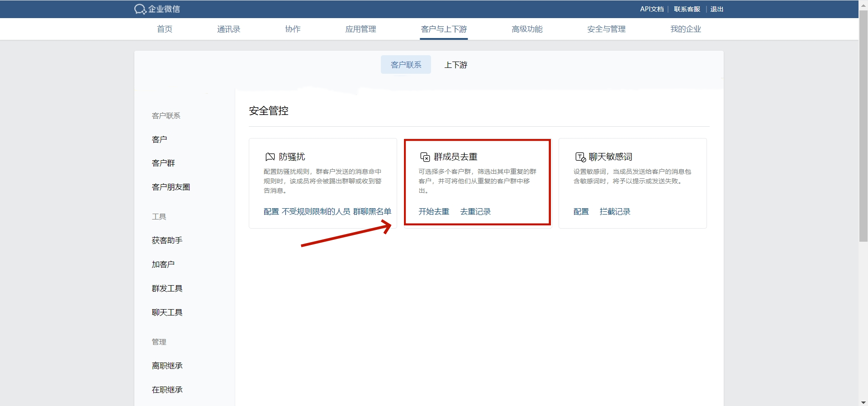
Task: Click the 安全管控 heading
Action: click(269, 111)
